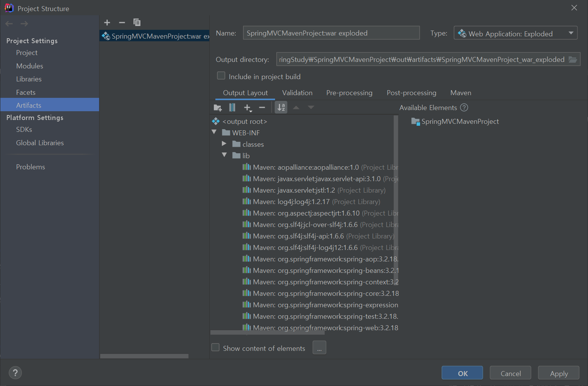Click the OK button

[x=462, y=373]
